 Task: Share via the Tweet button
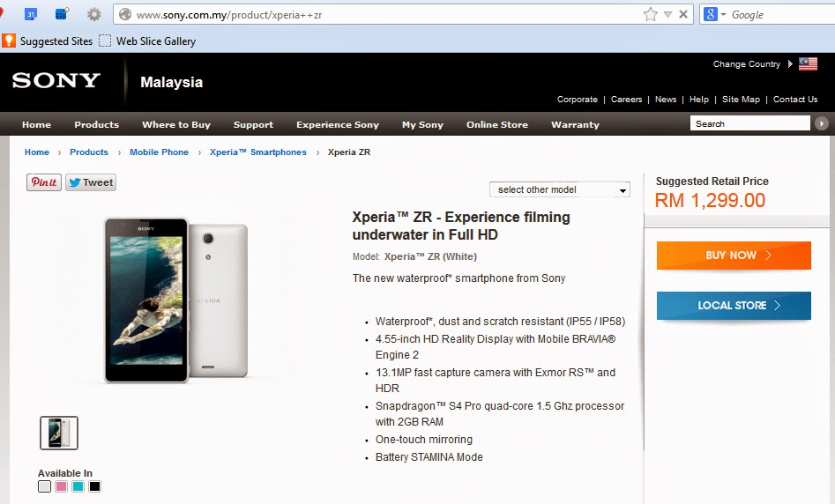tap(91, 182)
